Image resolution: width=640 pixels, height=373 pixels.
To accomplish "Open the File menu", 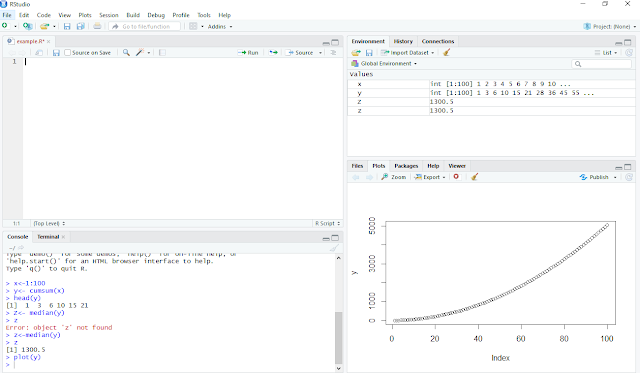I will (7, 15).
